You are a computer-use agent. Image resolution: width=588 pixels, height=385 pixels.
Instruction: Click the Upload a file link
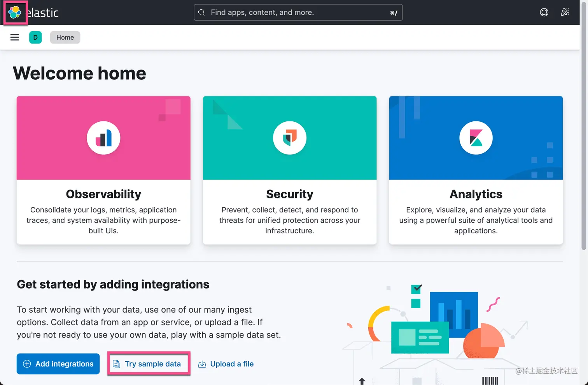point(226,364)
